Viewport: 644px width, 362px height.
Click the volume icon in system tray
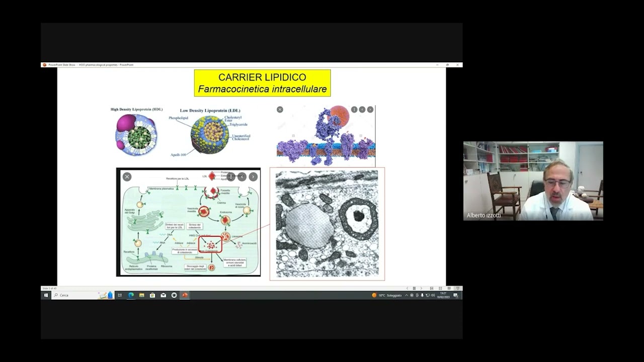click(433, 296)
